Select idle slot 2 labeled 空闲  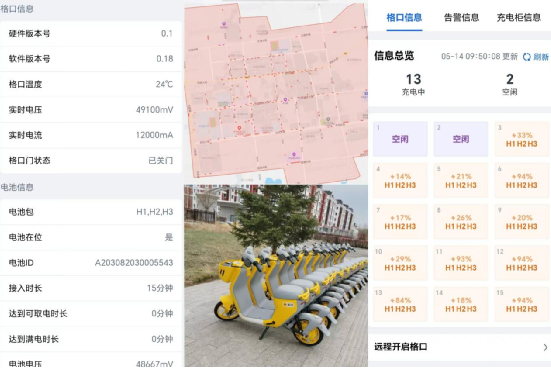pos(461,139)
